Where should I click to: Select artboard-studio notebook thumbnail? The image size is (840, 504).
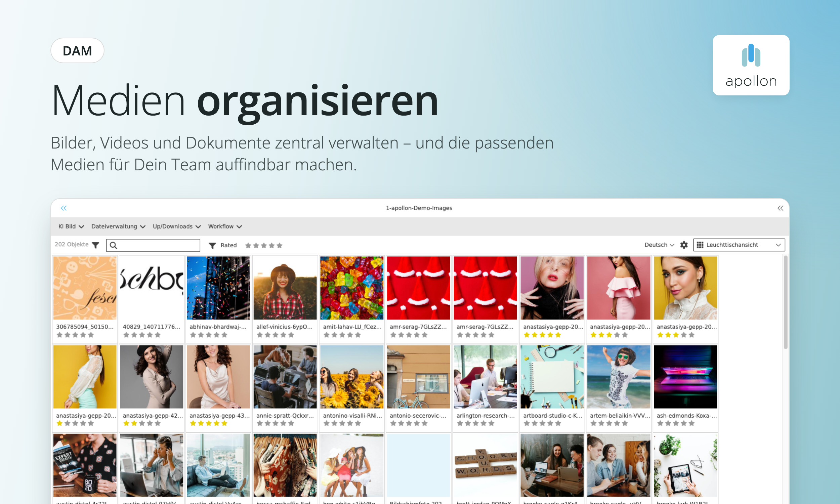[552, 377]
